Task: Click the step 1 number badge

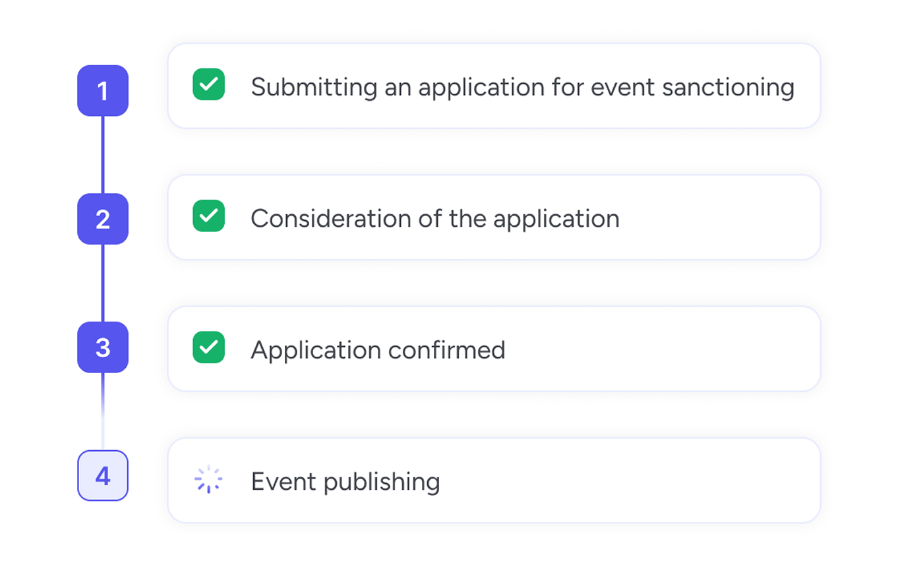Action: [103, 91]
